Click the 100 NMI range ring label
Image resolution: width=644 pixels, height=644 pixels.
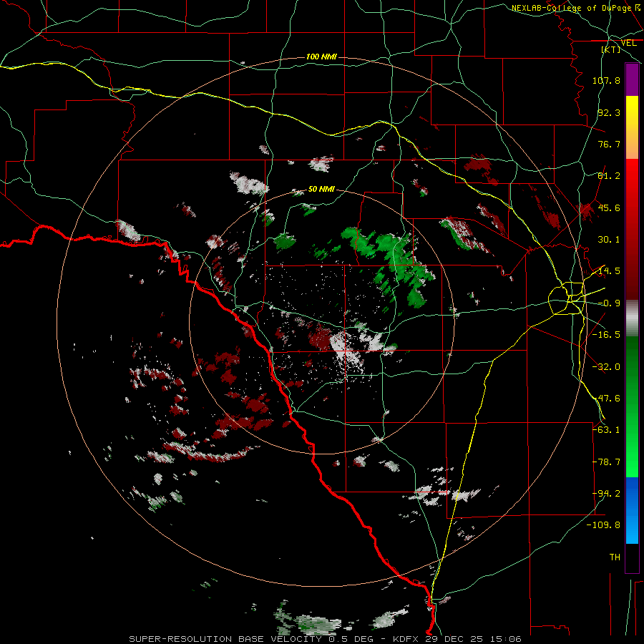tap(321, 57)
